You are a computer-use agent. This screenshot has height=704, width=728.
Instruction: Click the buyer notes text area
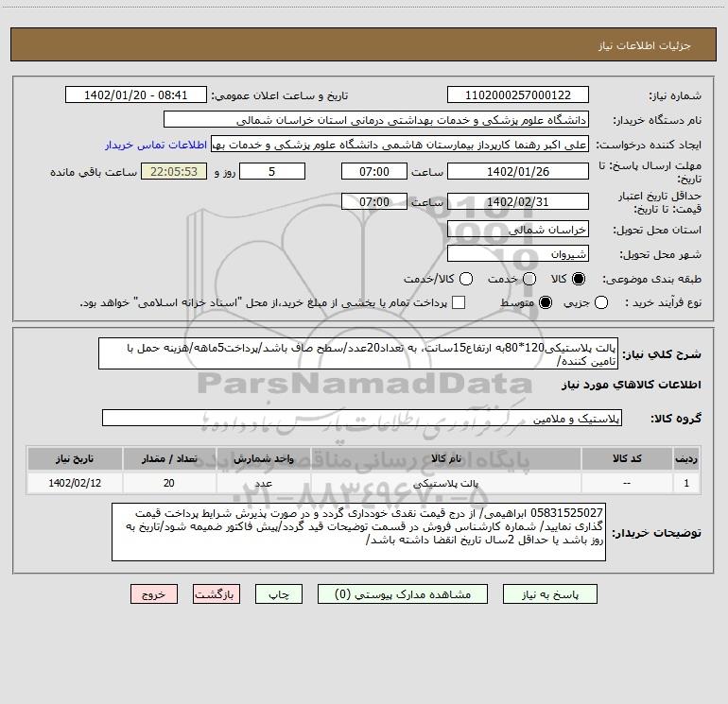click(x=358, y=532)
